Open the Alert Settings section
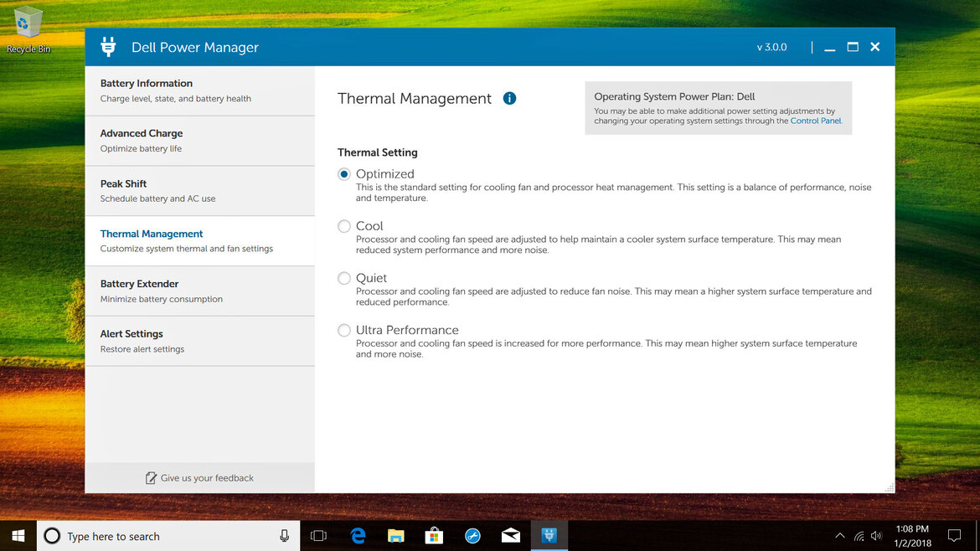The image size is (980, 551). (200, 341)
